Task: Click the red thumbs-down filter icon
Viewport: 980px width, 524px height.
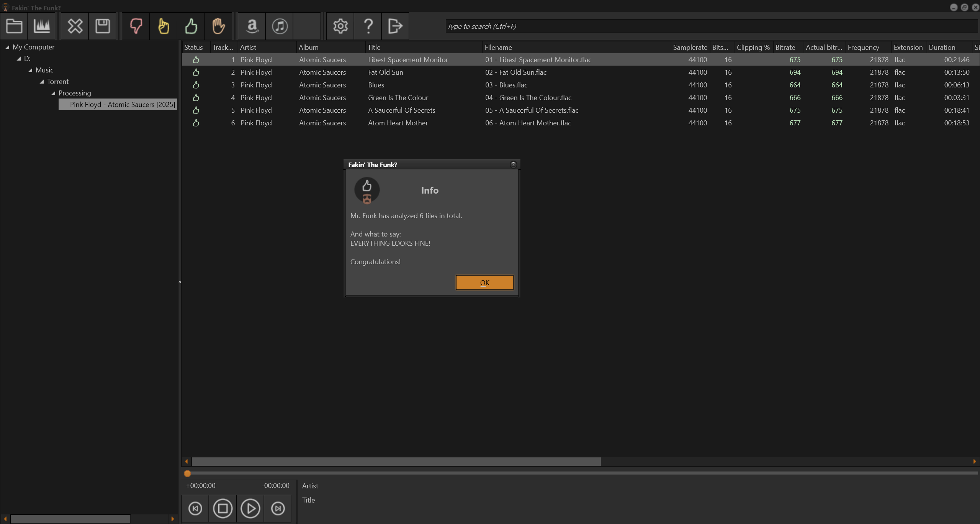Action: point(136,26)
